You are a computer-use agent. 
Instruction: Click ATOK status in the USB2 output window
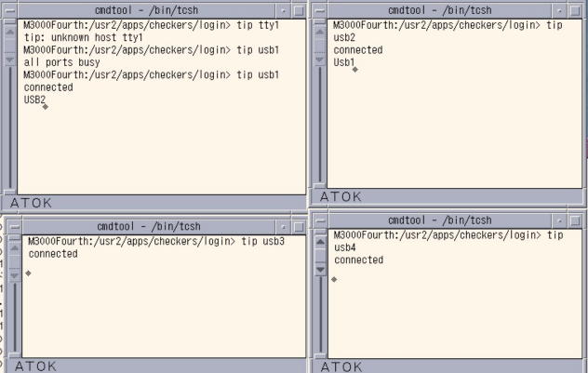tap(31, 203)
